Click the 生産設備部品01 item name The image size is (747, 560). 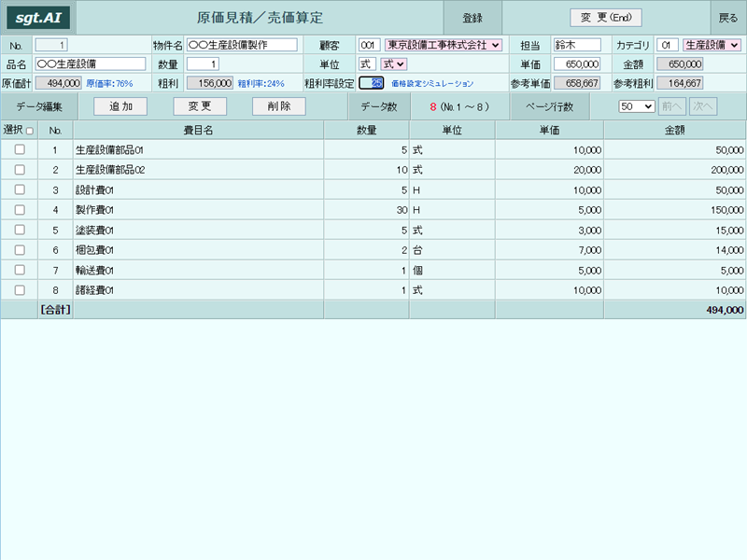109,150
